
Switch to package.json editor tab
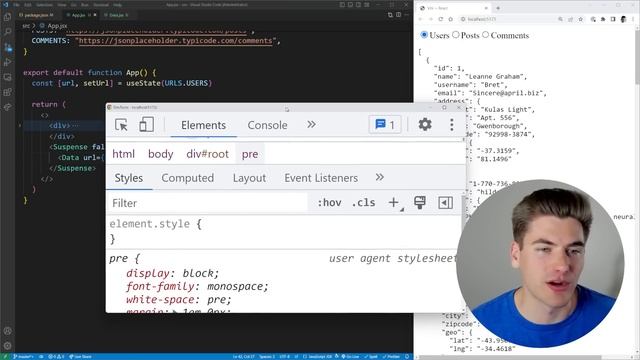click(38, 15)
